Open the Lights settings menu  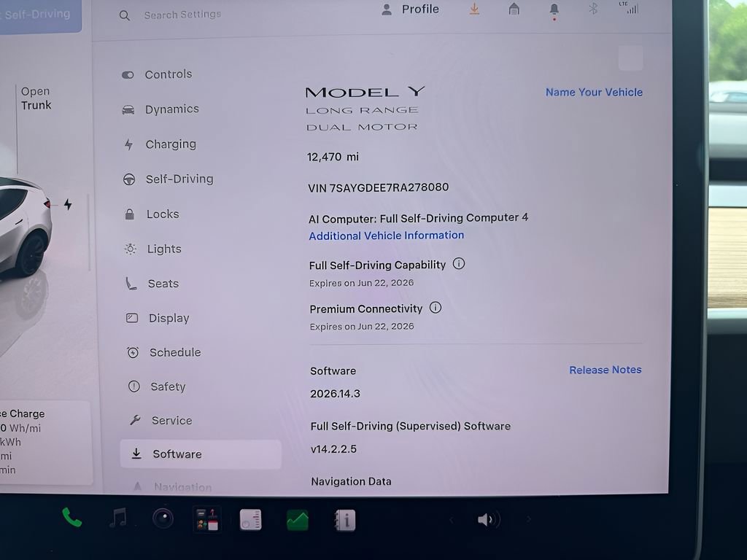pyautogui.click(x=164, y=249)
